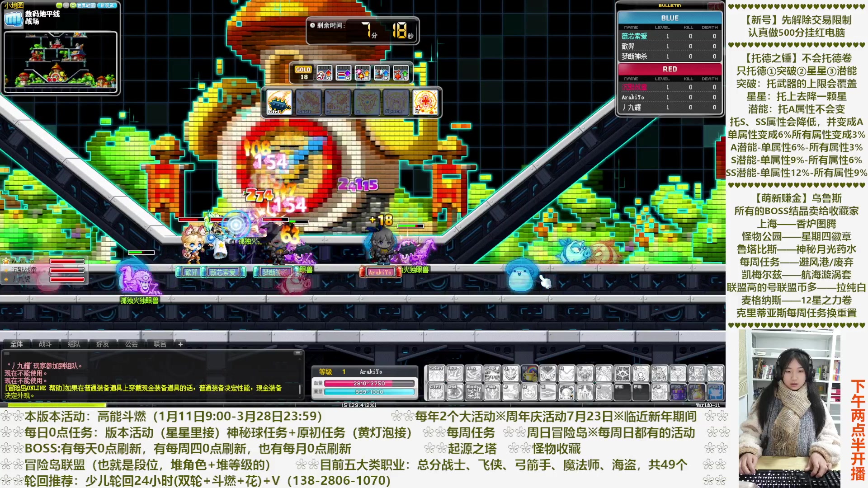This screenshot has height=488, width=868.
Task: Click the BLUE team header in bulletin
Action: click(670, 18)
